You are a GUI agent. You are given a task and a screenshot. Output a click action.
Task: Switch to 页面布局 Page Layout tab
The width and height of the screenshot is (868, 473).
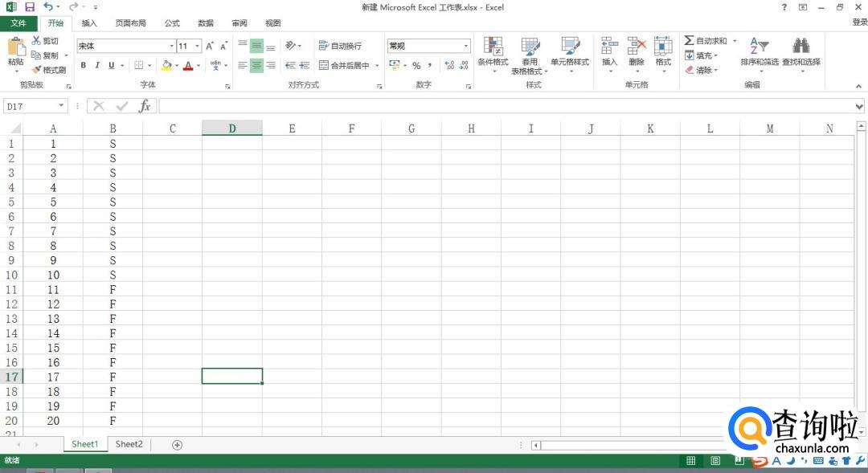(131, 23)
